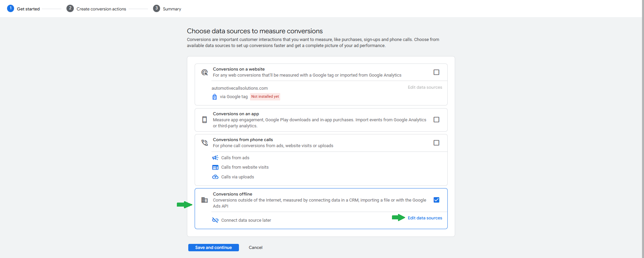The image size is (644, 258).
Task: Check the Conversions from phone calls checkbox
Action: click(x=436, y=143)
